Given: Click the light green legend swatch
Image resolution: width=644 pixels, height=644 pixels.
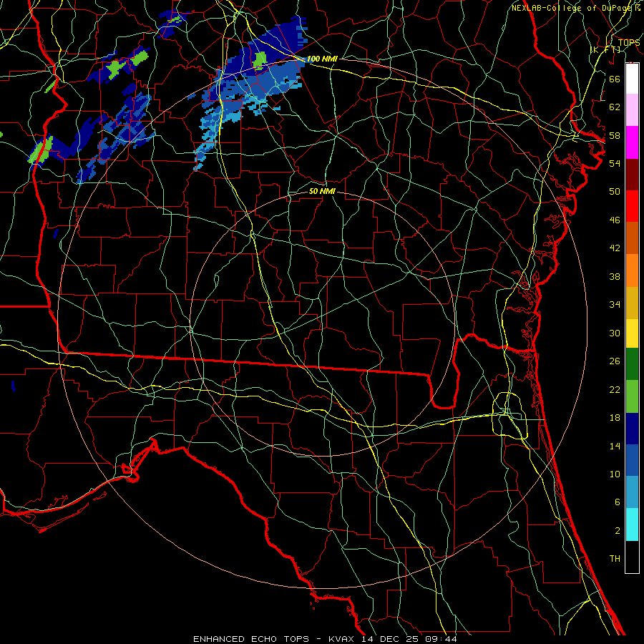Looking at the screenshot, I should [x=632, y=396].
